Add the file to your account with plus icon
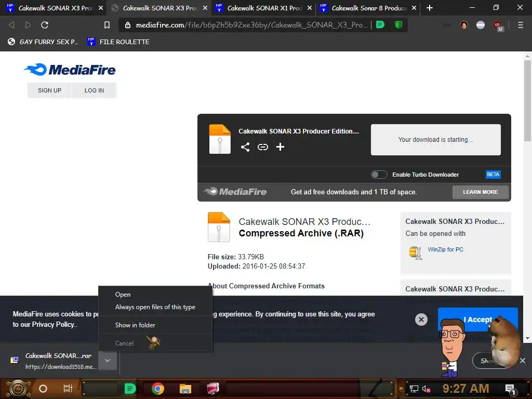532x399 pixels. tap(280, 147)
